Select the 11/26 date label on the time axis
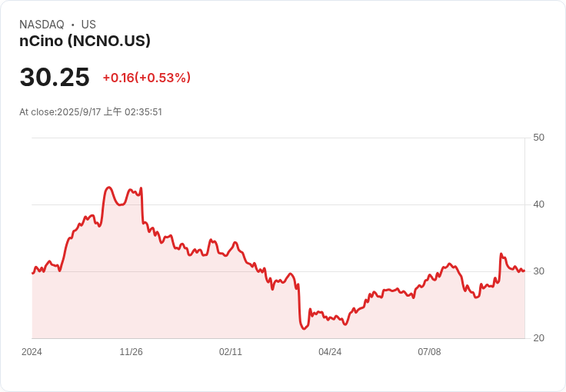This screenshot has width=566, height=392. coord(131,352)
